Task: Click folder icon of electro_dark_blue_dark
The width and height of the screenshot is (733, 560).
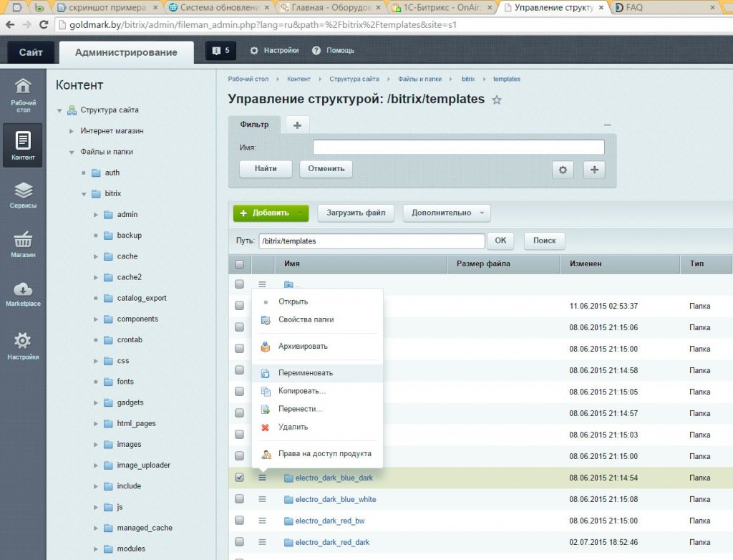Action: (288, 478)
